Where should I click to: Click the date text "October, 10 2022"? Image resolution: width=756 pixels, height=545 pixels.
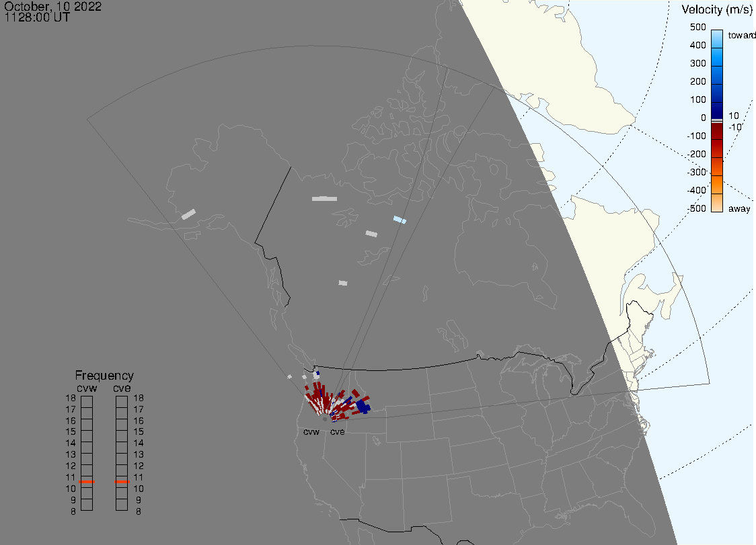click(x=53, y=6)
